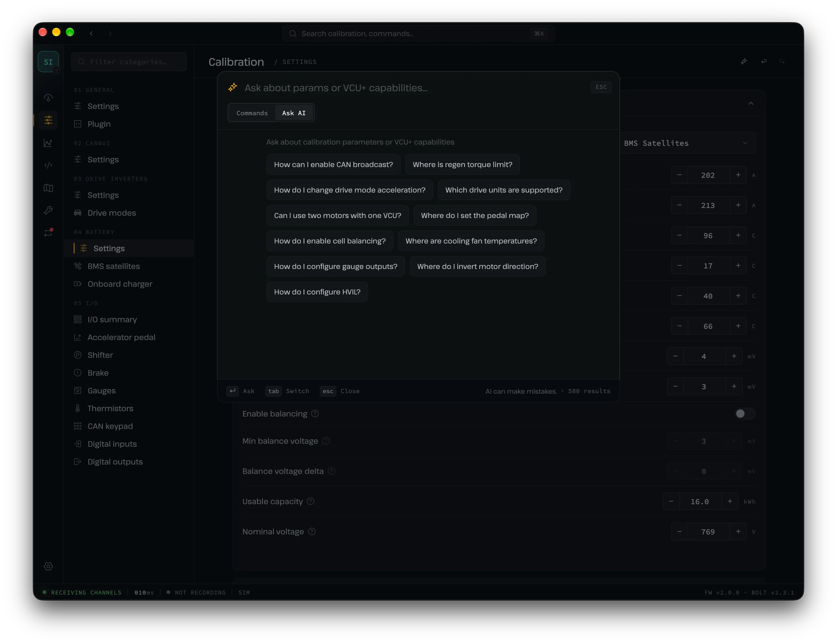Screen dimensions: 837x644
Task: Click the undo arrow in Calibration header
Action: [764, 61]
